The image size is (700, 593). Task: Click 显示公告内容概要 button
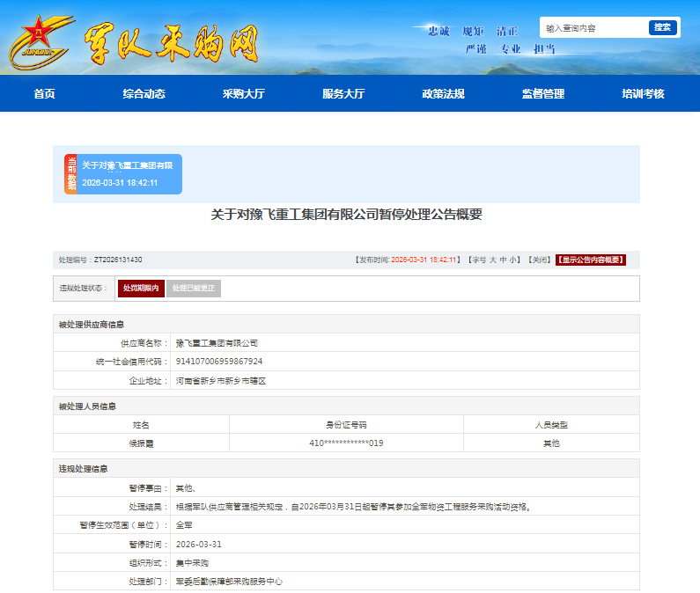[590, 260]
